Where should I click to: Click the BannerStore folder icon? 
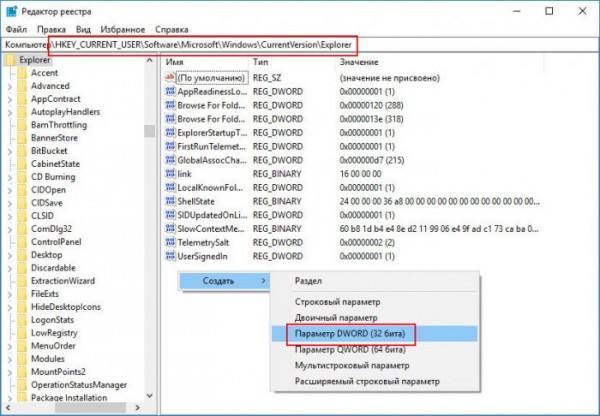pos(22,138)
